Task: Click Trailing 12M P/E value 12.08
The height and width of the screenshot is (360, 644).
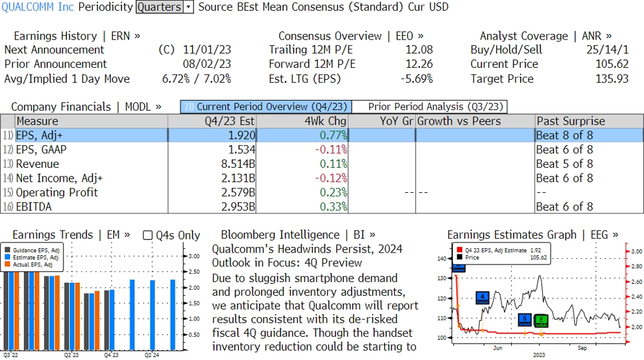Action: 419,50
